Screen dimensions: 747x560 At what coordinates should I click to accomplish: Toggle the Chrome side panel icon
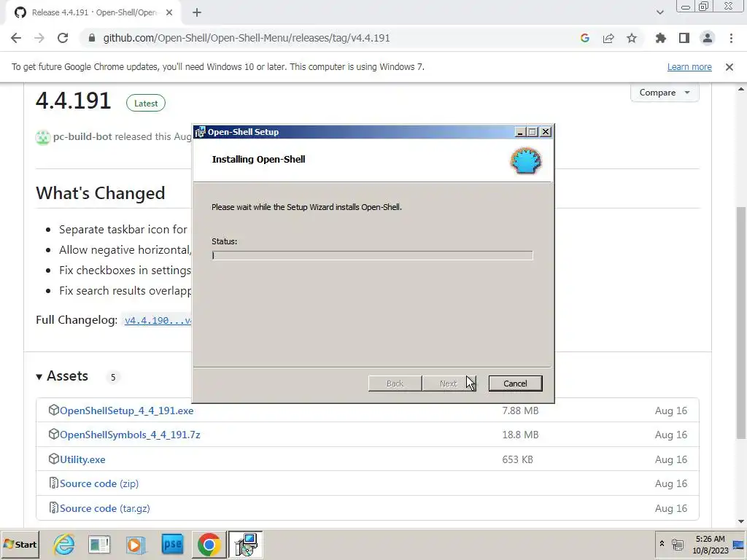coord(684,38)
